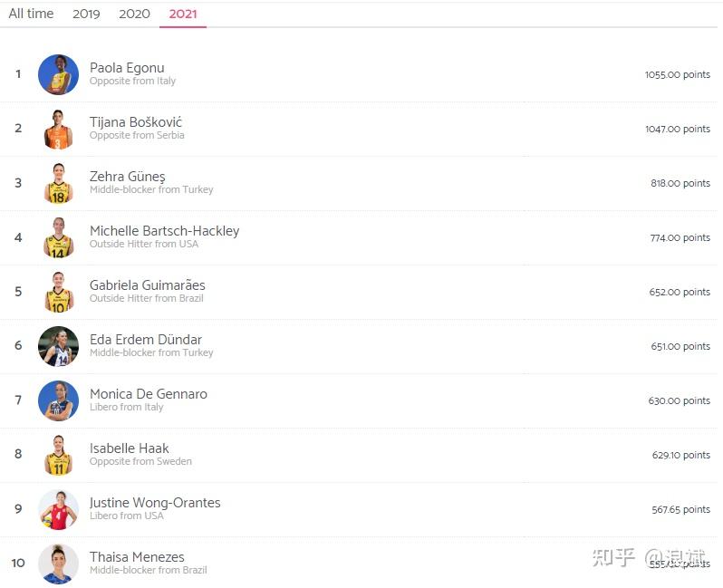Open Justine Wong-Orantes's avatar image
The height and width of the screenshot is (588, 723).
point(58,509)
